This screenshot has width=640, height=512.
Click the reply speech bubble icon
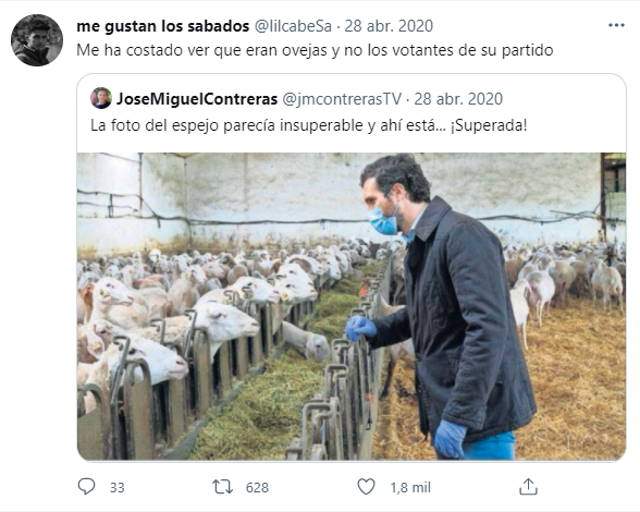[x=86, y=486]
